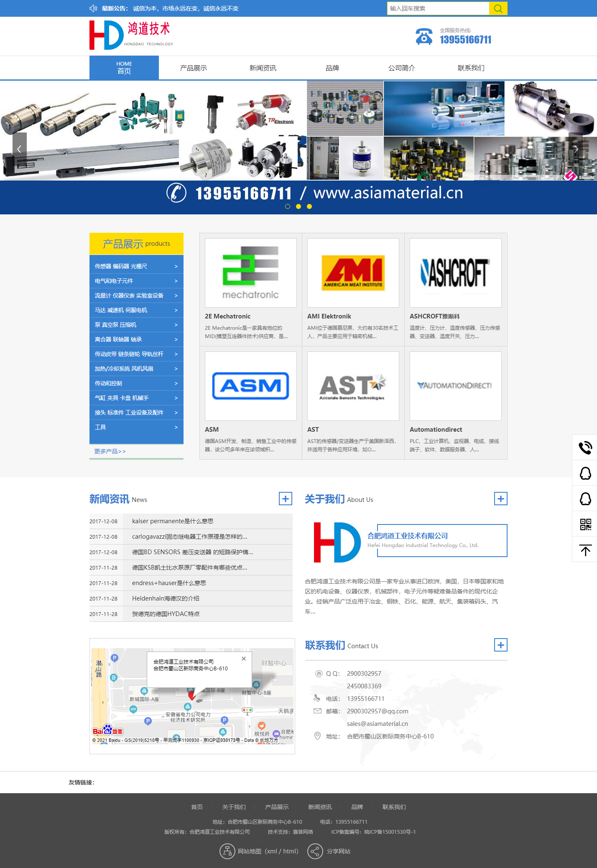Screen dimensions: 597x868
Task: Click the 更多产品>> link
Action: tap(110, 451)
